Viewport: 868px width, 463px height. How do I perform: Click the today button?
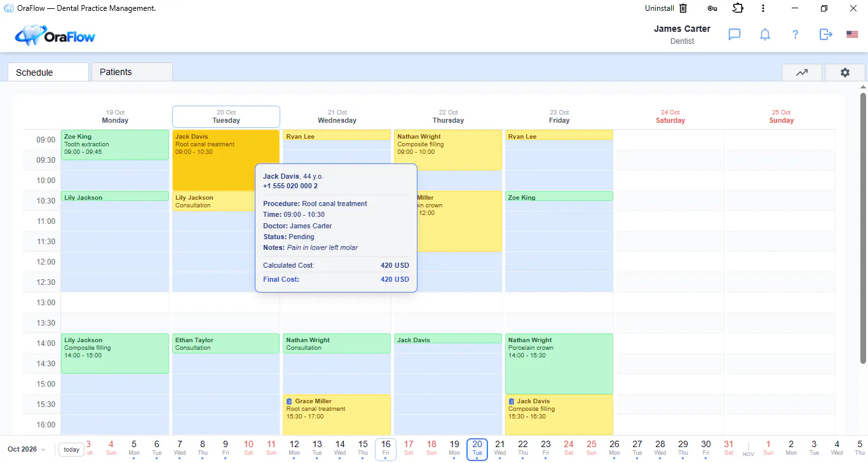pos(72,450)
